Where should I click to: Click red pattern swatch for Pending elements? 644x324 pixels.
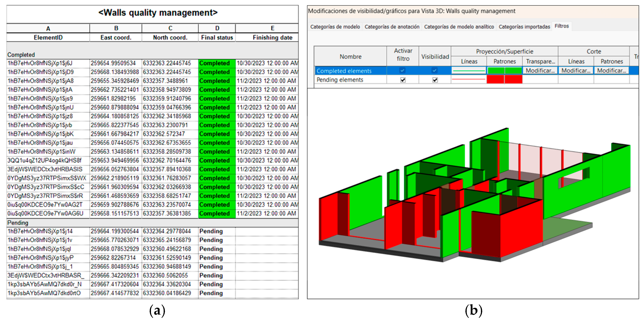(504, 80)
